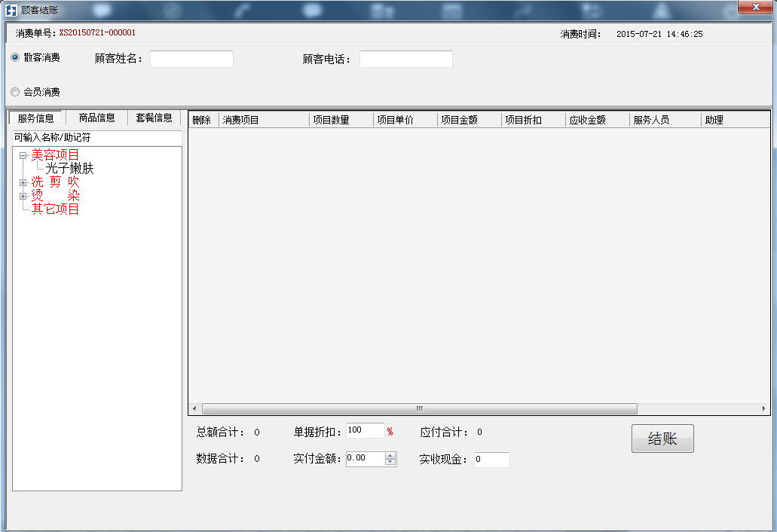777x532 pixels.
Task: Click the 结账 checkout button
Action: [662, 439]
